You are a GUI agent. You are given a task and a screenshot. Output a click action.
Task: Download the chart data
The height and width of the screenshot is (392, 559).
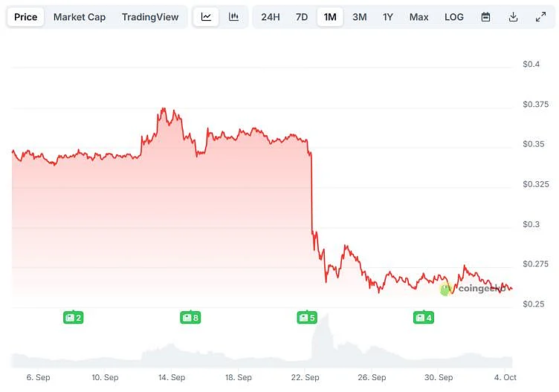(513, 17)
